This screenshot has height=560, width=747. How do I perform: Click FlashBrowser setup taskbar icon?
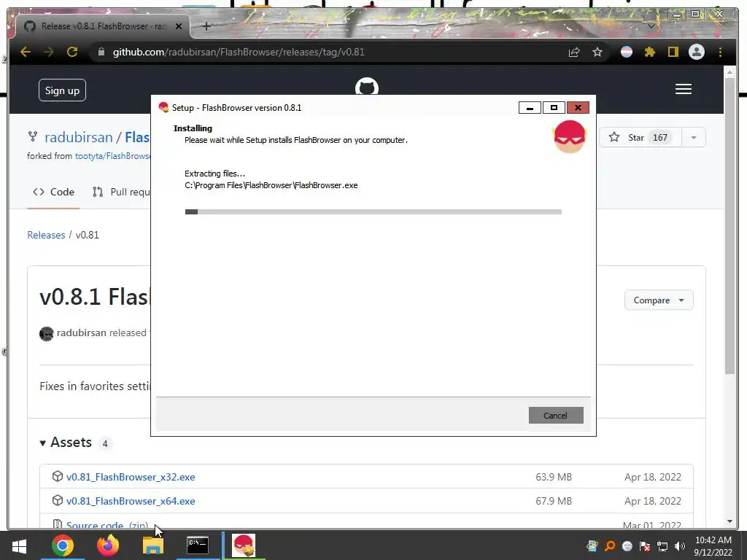coord(244,545)
